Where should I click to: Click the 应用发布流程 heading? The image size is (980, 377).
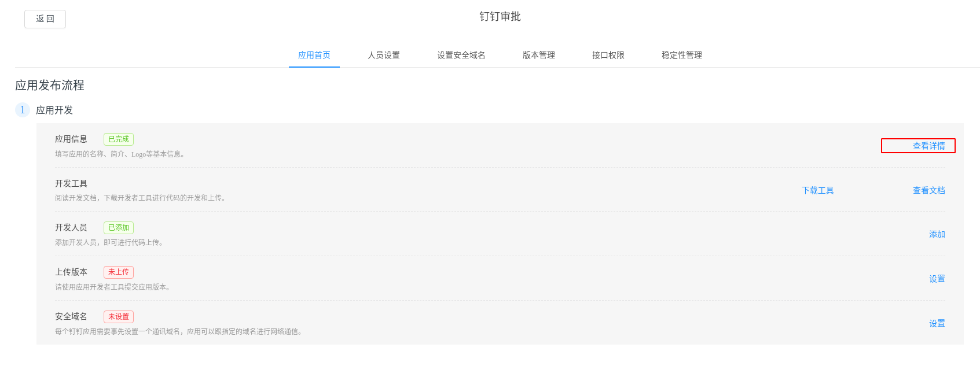coord(50,86)
